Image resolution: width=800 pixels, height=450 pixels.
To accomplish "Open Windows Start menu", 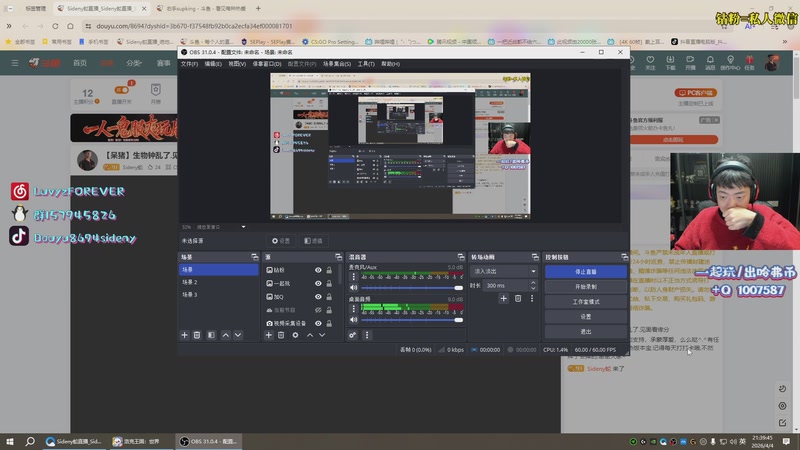I will 10,441.
